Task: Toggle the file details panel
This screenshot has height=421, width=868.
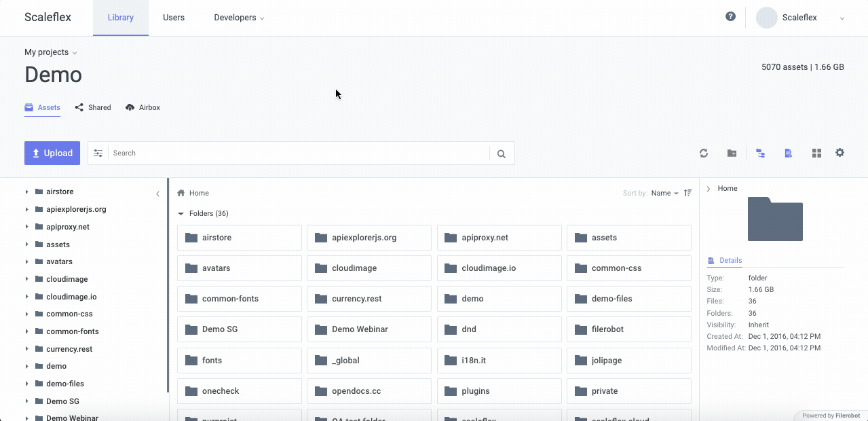Action: coord(788,153)
